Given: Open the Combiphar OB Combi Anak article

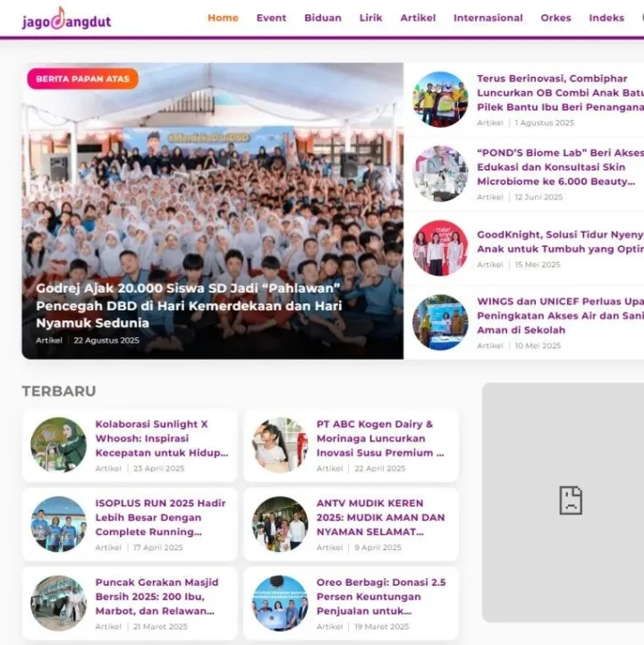Looking at the screenshot, I should (560, 93).
